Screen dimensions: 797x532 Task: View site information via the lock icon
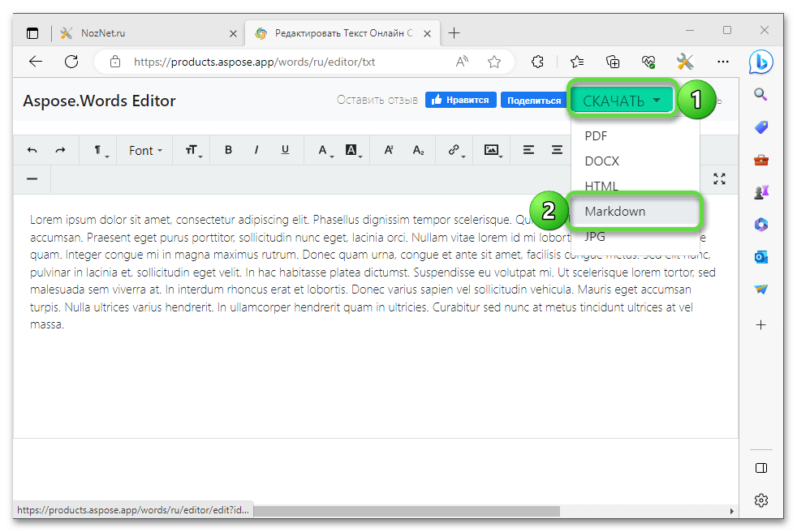pyautogui.click(x=115, y=62)
